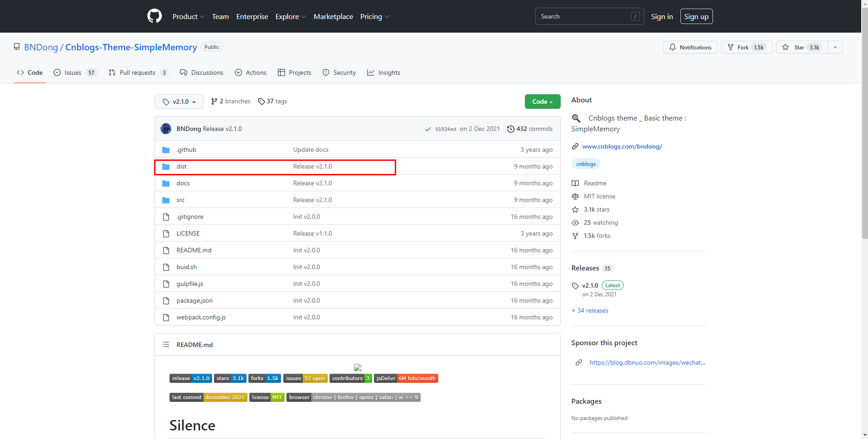This screenshot has width=868, height=439.
Task: Click the gulpfile.js file icon
Action: 166,284
